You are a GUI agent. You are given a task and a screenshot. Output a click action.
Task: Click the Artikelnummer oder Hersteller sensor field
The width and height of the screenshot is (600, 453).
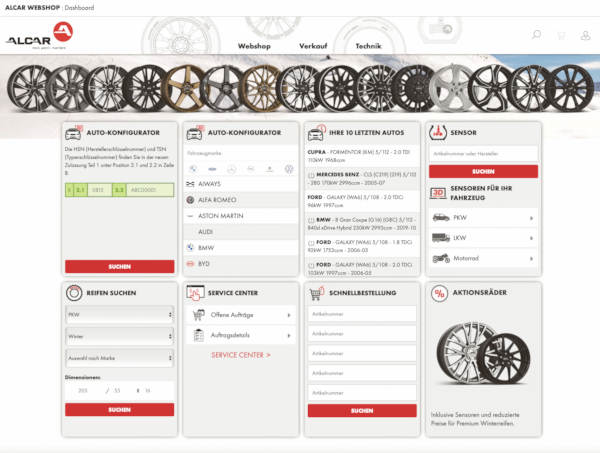click(483, 154)
